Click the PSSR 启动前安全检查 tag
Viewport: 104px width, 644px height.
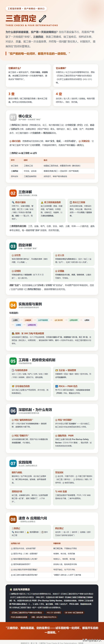[x=19, y=617]
